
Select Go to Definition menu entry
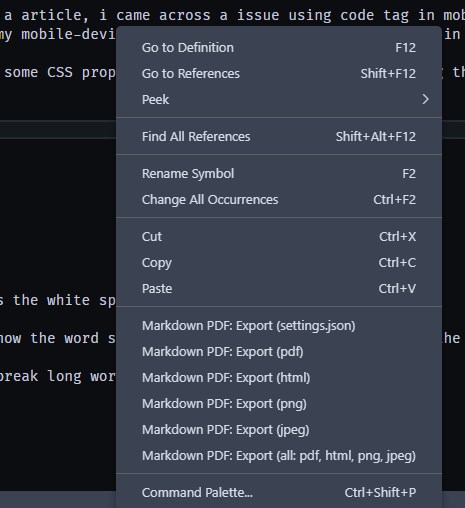tap(279, 48)
